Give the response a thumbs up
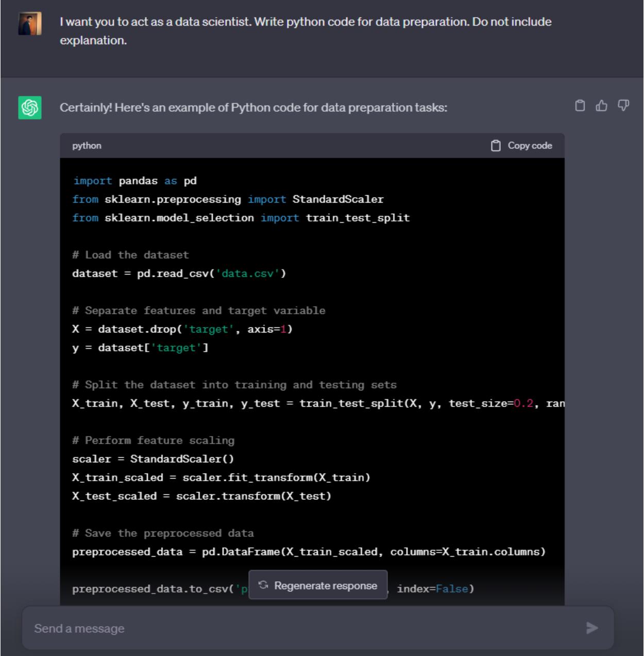Image resolution: width=644 pixels, height=656 pixels. (602, 106)
